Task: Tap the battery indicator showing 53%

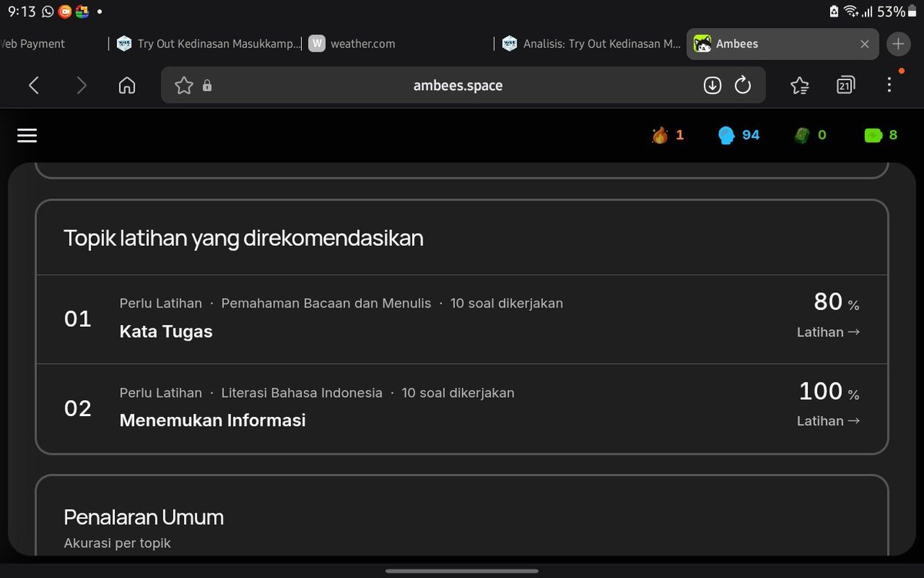Action: point(896,12)
